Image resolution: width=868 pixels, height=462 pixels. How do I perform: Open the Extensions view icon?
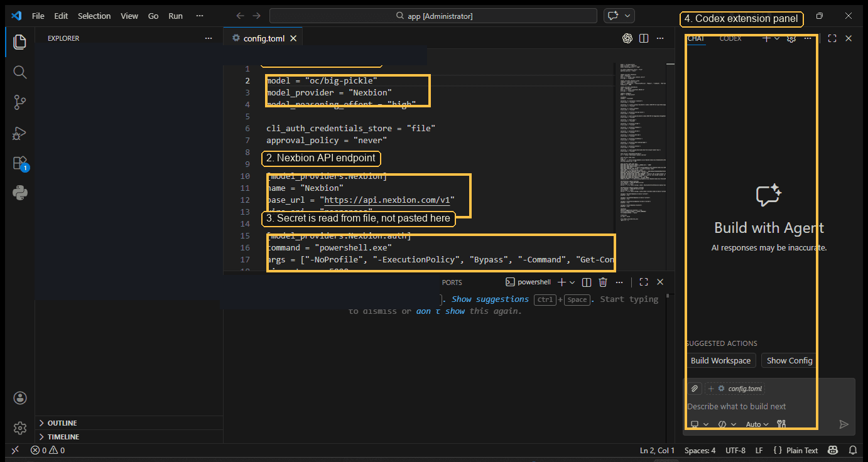point(19,163)
